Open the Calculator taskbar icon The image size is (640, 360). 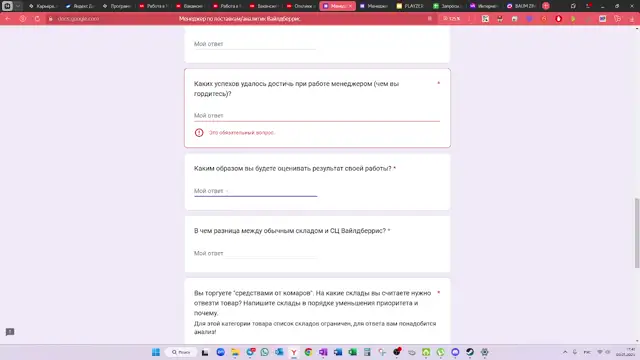367,352
